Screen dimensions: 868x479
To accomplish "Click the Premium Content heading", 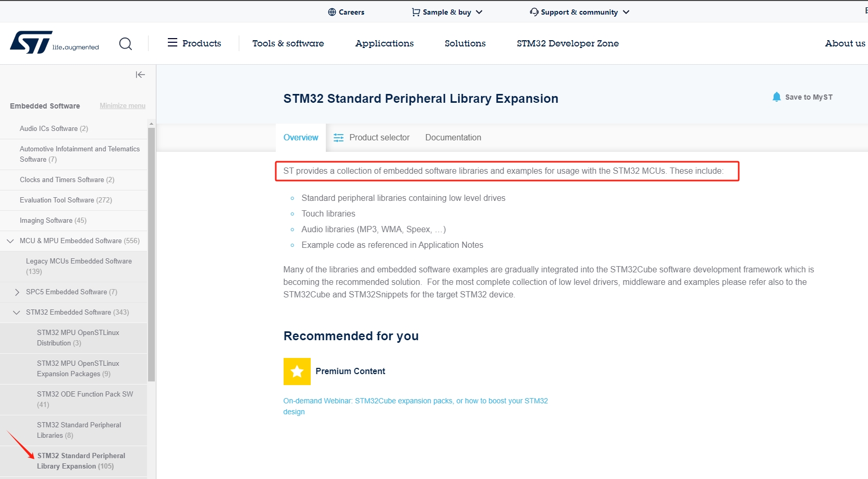I will pos(350,371).
